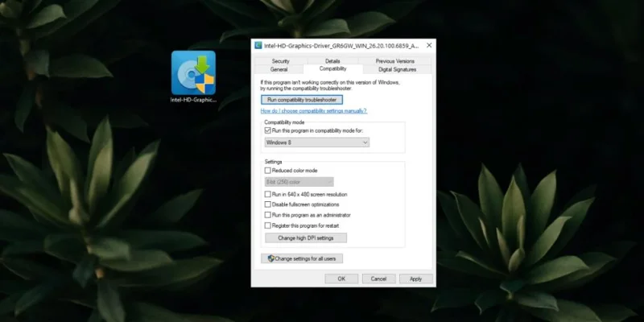Click the dialog title bar installer icon
The height and width of the screenshot is (322, 644).
258,45
